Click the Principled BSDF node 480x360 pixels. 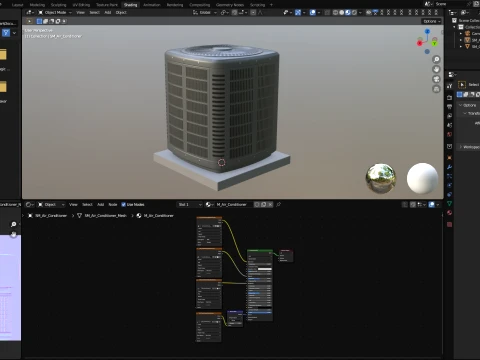pos(260,285)
